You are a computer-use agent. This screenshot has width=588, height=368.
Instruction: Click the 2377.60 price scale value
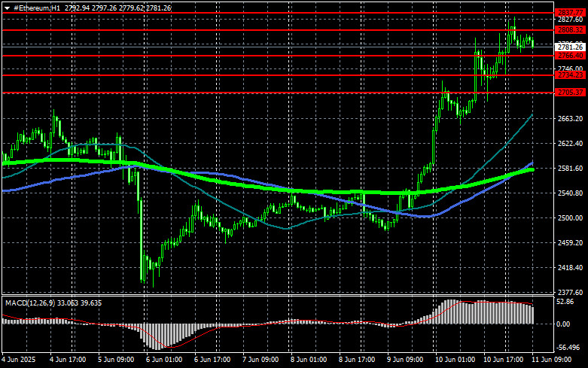[570, 292]
